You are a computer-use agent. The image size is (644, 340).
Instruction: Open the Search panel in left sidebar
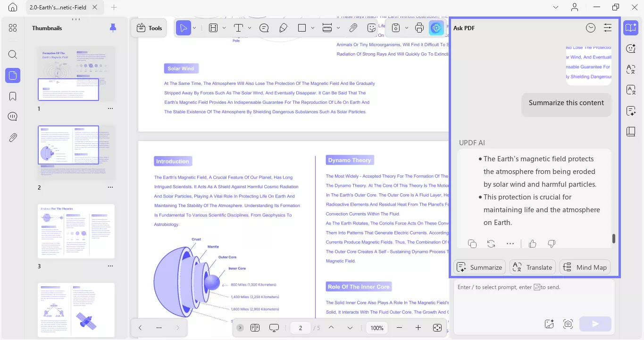[x=13, y=54]
